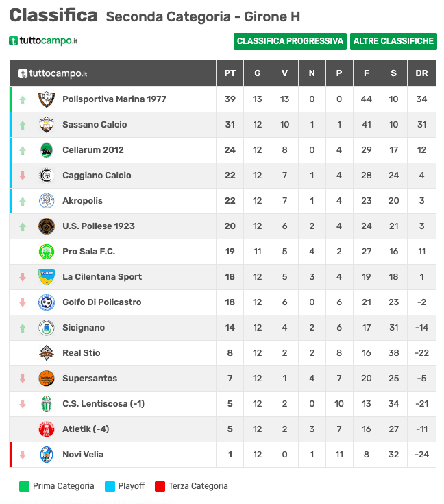Open the Akropolis team badge
444x504 pixels.
[x=47, y=201]
